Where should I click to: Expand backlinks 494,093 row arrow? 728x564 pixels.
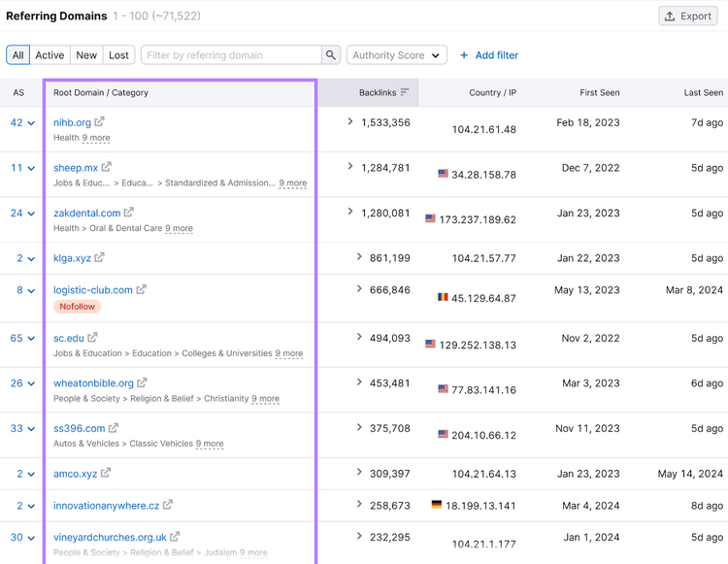tap(359, 337)
